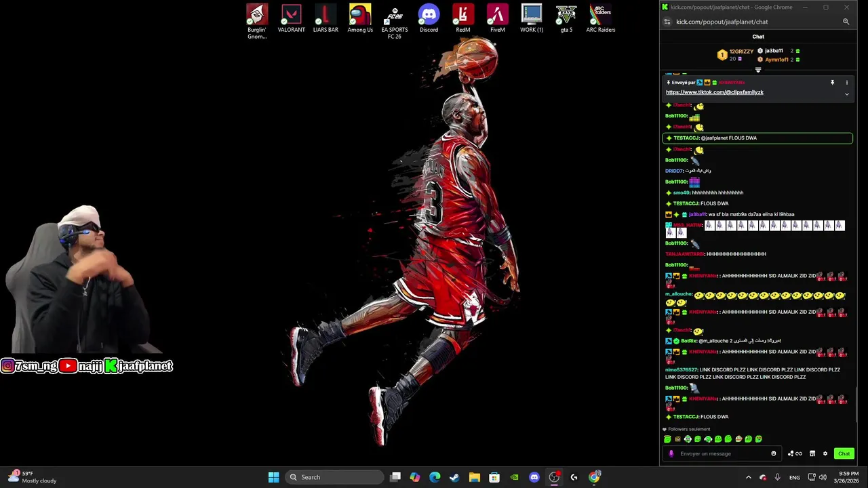Open the EA SPORTS FC 26 shortcut

coord(395,21)
